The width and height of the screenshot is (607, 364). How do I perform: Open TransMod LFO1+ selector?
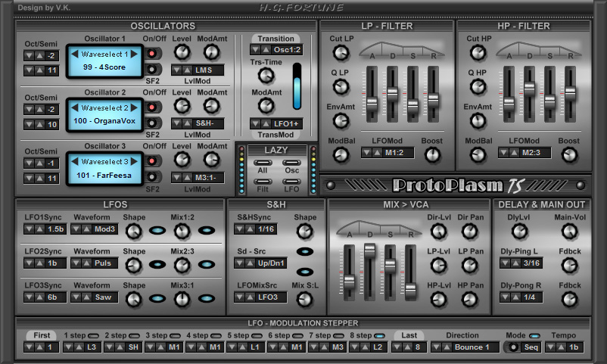coord(276,124)
